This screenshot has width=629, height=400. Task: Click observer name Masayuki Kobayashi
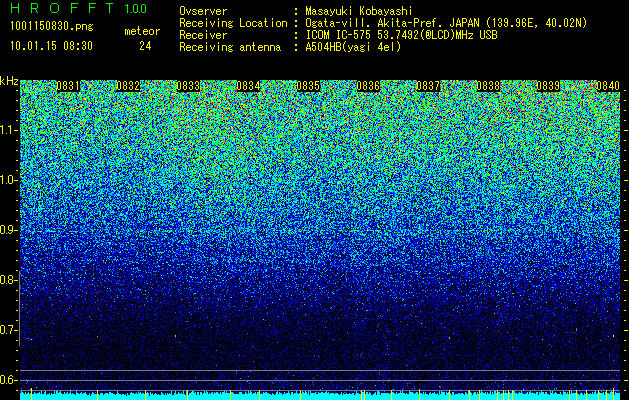coord(359,11)
